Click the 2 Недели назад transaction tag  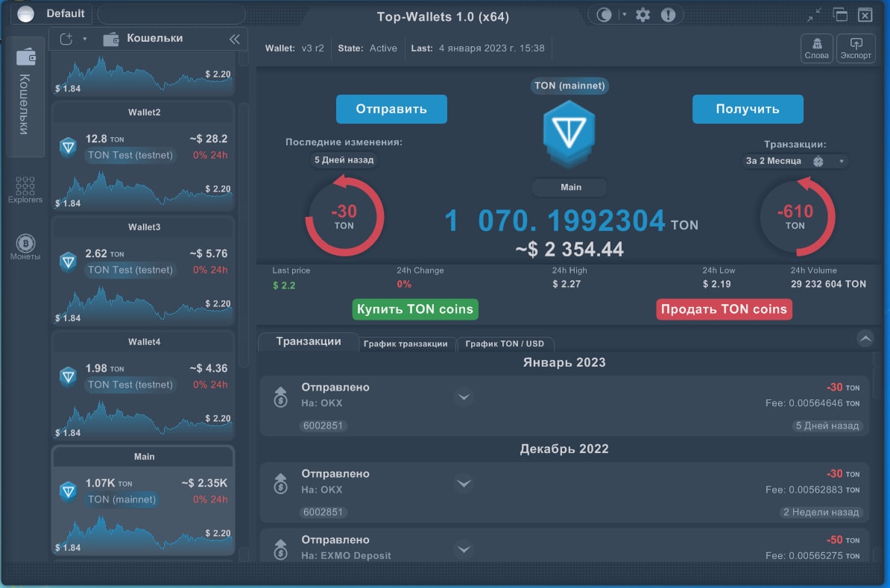point(821,512)
